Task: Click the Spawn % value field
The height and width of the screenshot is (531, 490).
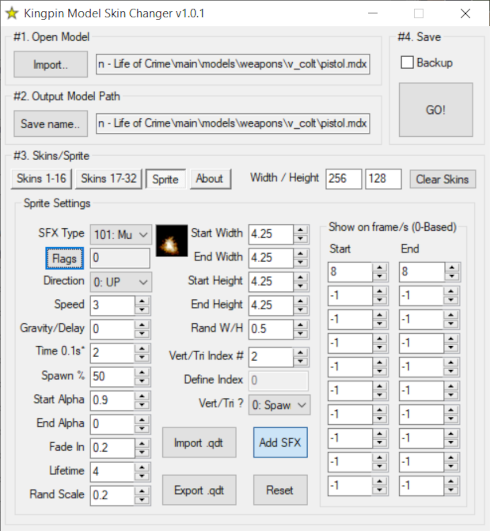Action: [112, 376]
